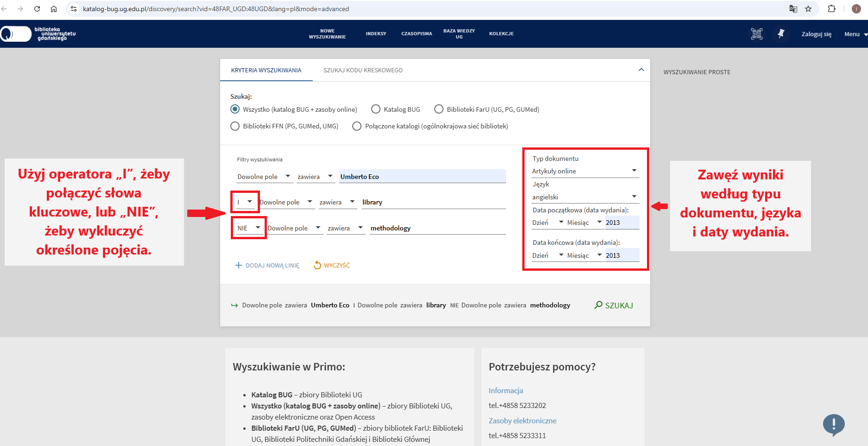Collapse search criteria panel with chevron
The width and height of the screenshot is (868, 446).
click(641, 70)
